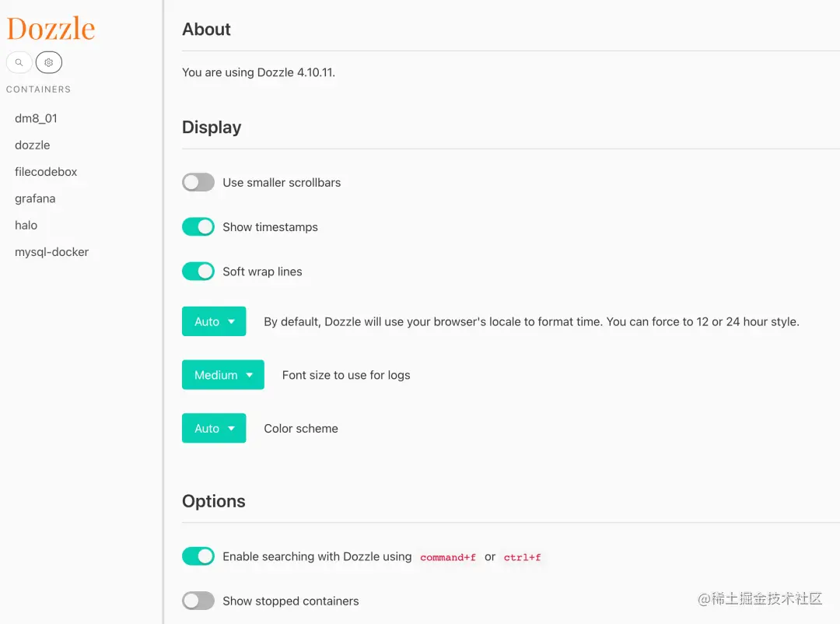Open settings via the gear icon
Image resolution: width=840 pixels, height=624 pixels.
tap(49, 62)
